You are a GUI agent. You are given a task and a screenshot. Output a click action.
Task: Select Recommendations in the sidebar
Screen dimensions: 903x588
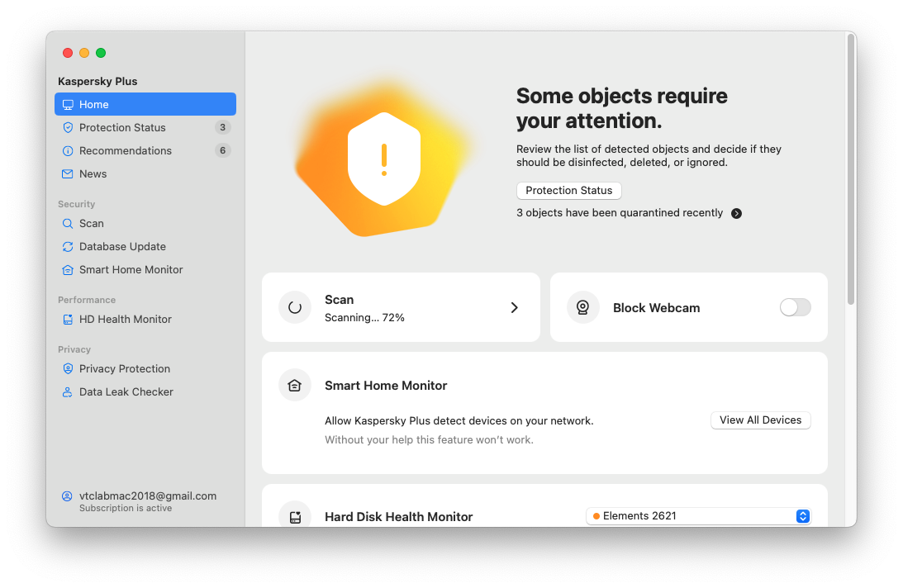click(x=125, y=151)
